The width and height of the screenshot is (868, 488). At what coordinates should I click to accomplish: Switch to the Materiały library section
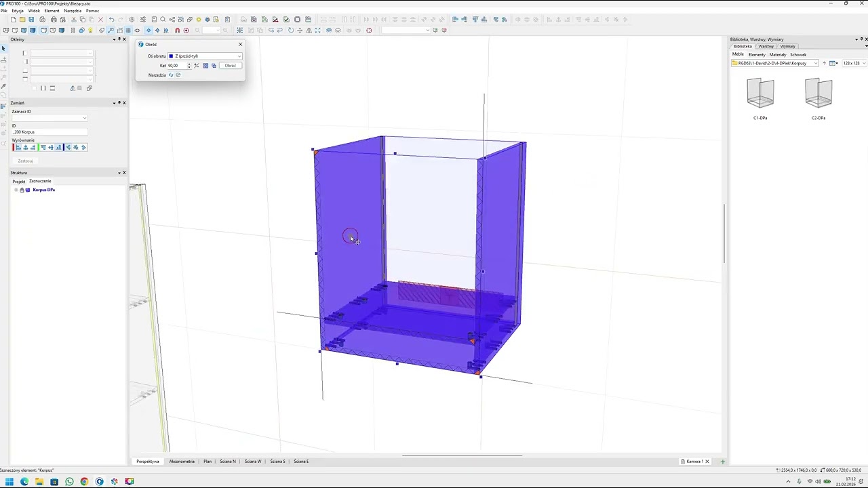pos(778,55)
